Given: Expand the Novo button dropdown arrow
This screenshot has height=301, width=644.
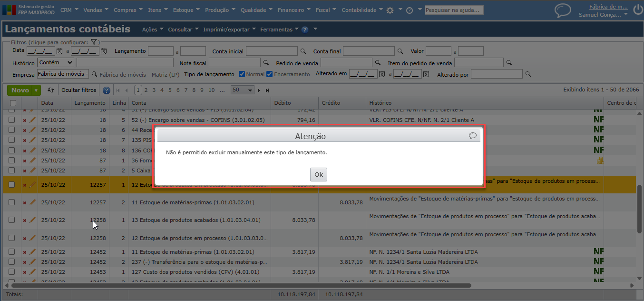Looking at the screenshot, I should click(36, 90).
